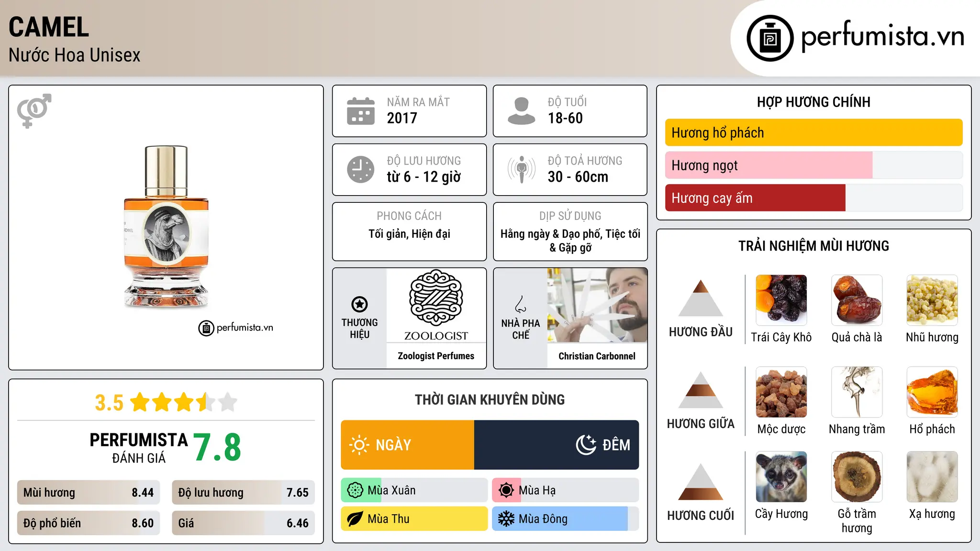Click the HƯƠNG ĐẦU top notes label
Screen dimensions: 980x551
pyautogui.click(x=701, y=332)
